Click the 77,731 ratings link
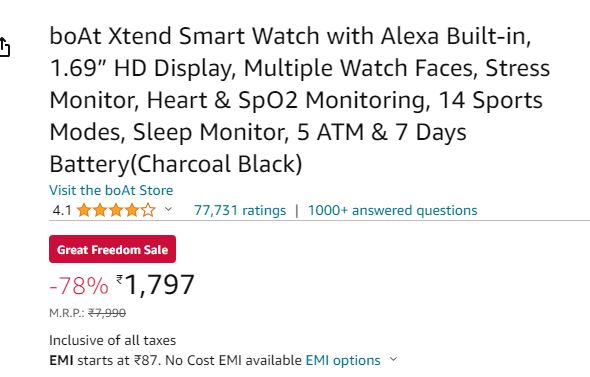 [x=240, y=210]
